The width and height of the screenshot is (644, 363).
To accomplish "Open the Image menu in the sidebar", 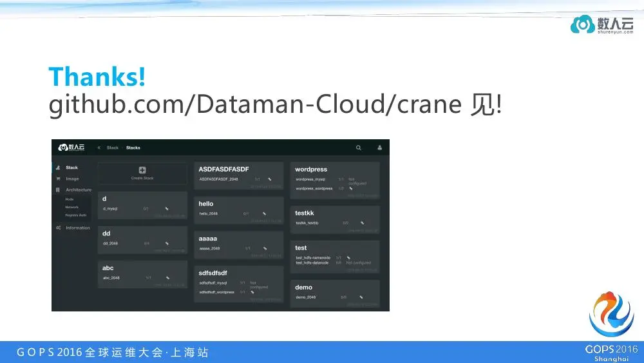I will pos(72,179).
